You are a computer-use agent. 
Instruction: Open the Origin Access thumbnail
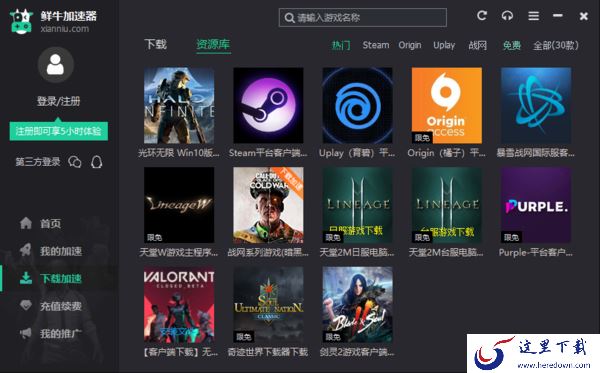click(x=447, y=105)
